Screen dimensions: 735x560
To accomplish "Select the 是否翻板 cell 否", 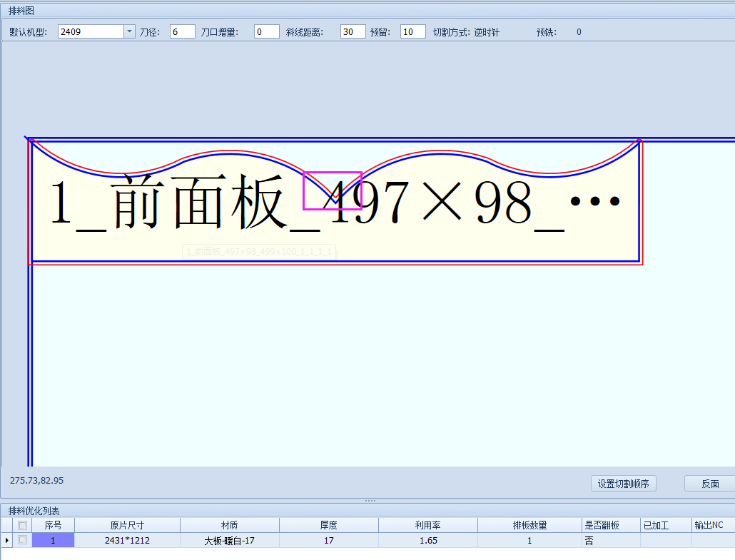I will coord(611,540).
